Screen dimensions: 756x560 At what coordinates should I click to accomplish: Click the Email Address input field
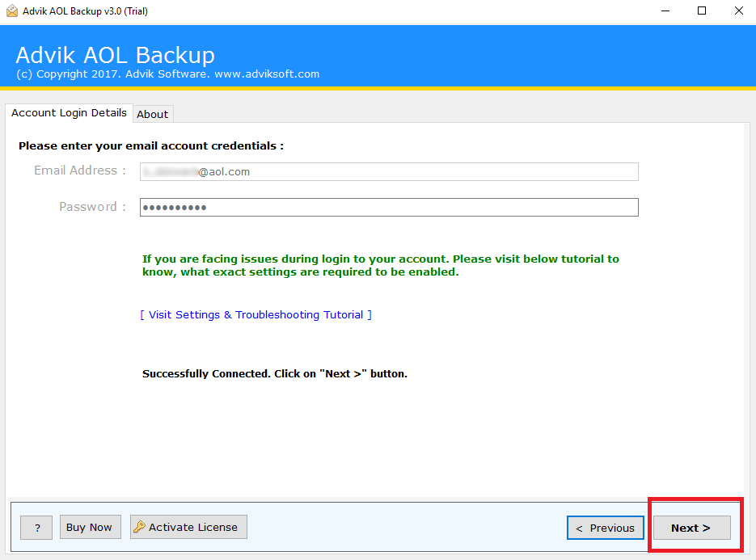389,171
